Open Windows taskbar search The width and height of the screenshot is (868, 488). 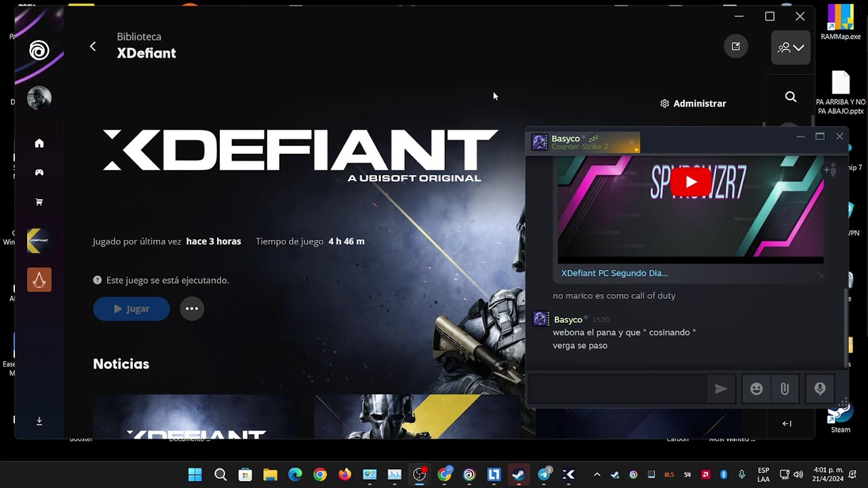220,474
